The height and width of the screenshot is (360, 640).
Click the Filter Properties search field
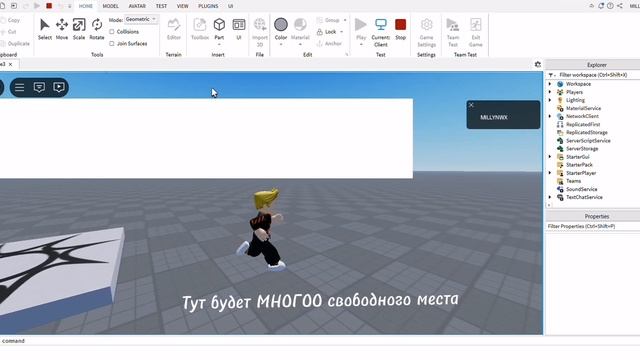click(593, 226)
